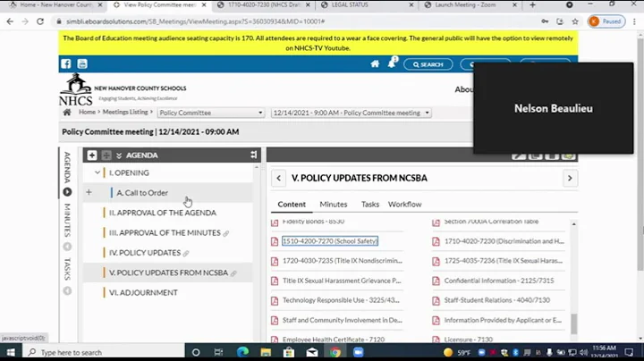Open the NHCS YouTube icon
This screenshot has height=361, width=644.
click(x=82, y=64)
